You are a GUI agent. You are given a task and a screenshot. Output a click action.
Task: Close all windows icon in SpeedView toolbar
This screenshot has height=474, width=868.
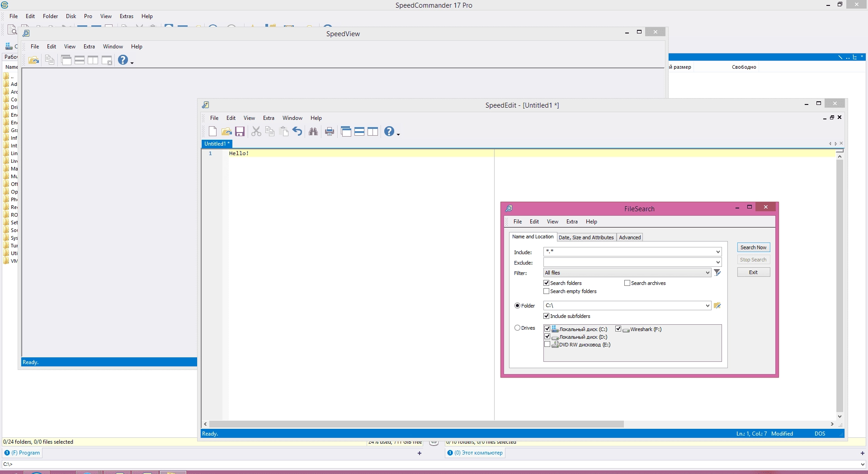pos(107,60)
